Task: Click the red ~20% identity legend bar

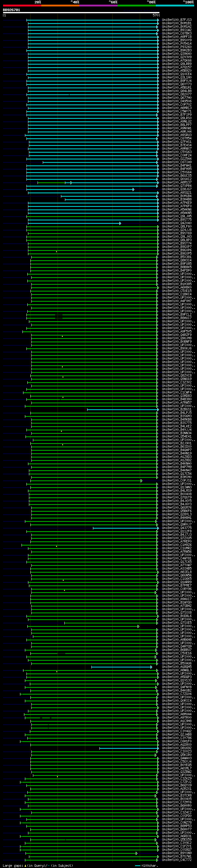Action: click(x=22, y=6)
